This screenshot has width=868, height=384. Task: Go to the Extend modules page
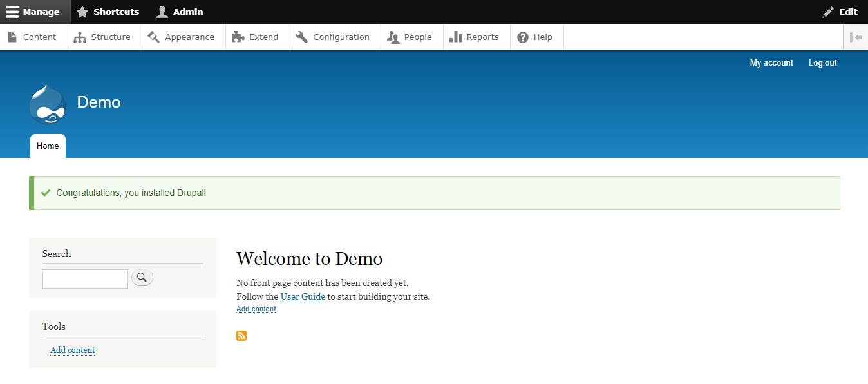click(x=256, y=37)
